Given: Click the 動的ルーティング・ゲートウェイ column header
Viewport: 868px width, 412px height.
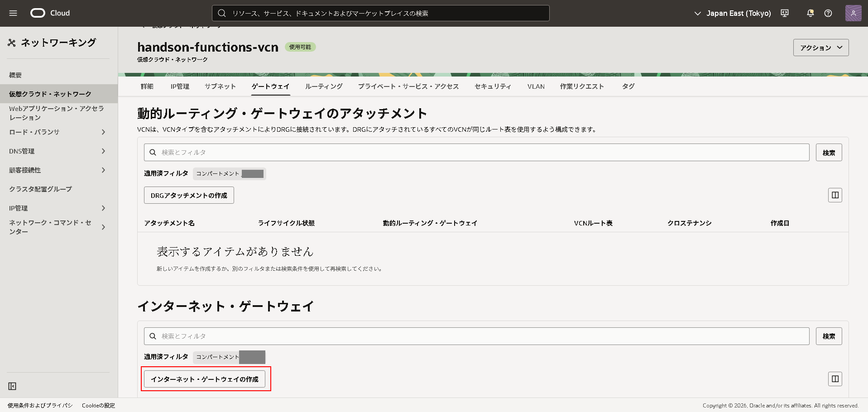Looking at the screenshot, I should pyautogui.click(x=430, y=223).
